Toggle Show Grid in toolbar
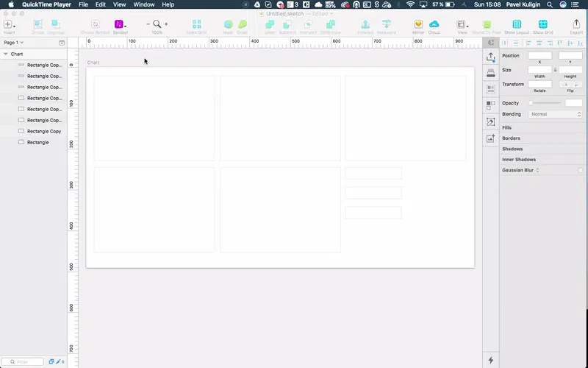 [542, 24]
